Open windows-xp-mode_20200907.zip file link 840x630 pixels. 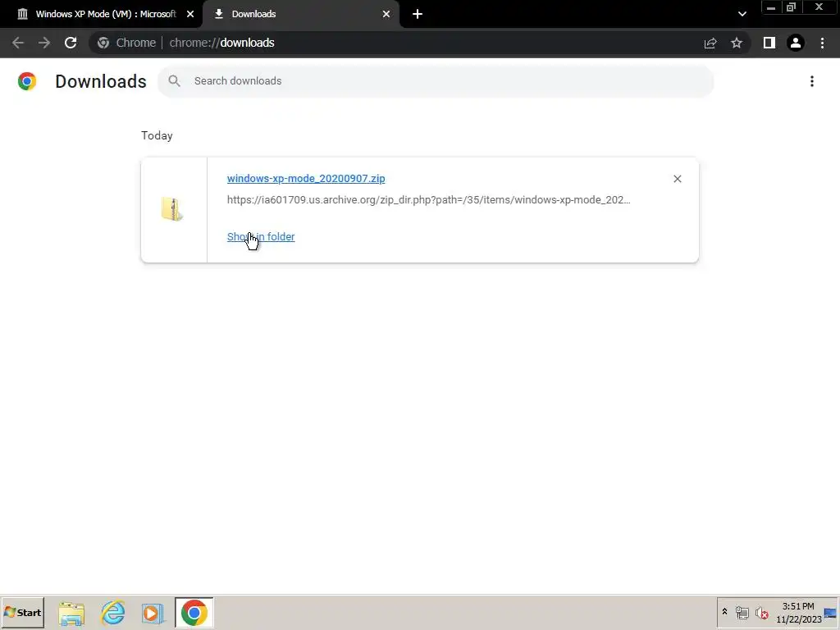[x=306, y=179]
